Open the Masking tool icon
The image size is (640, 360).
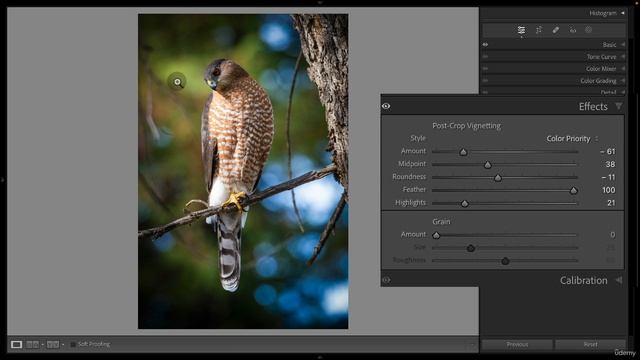pyautogui.click(x=588, y=30)
